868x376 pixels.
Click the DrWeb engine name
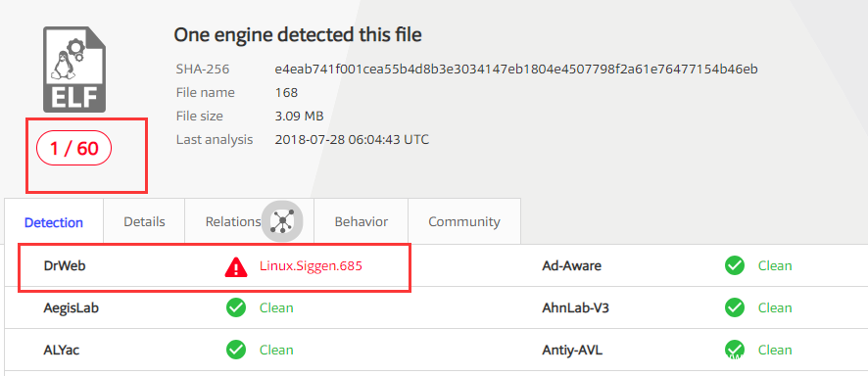(x=65, y=266)
